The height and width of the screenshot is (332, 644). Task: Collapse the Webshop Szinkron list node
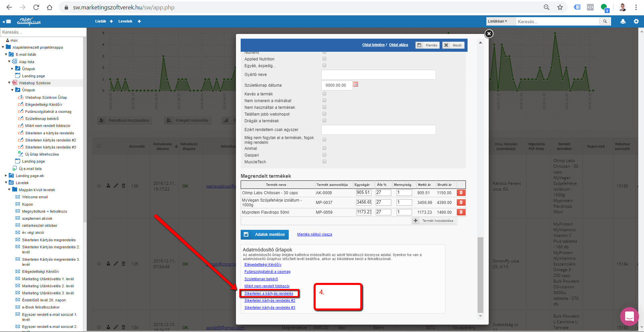click(x=9, y=83)
